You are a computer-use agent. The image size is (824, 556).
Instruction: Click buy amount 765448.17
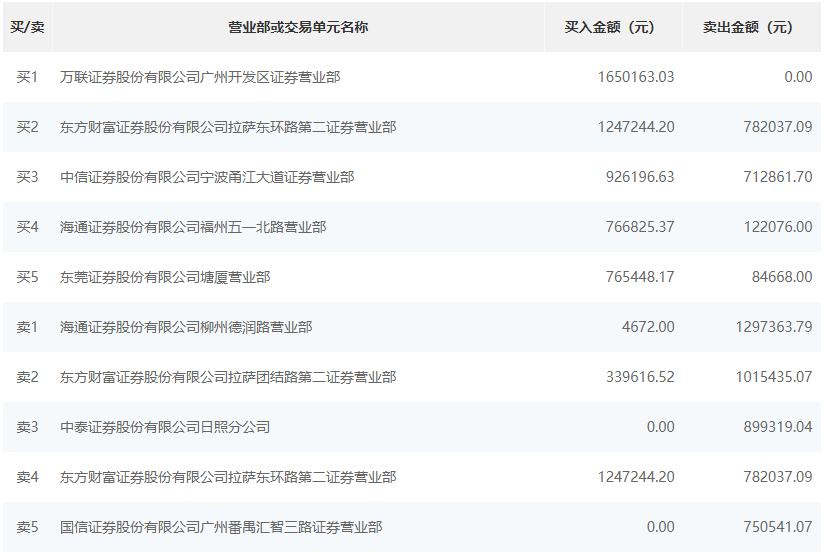640,277
